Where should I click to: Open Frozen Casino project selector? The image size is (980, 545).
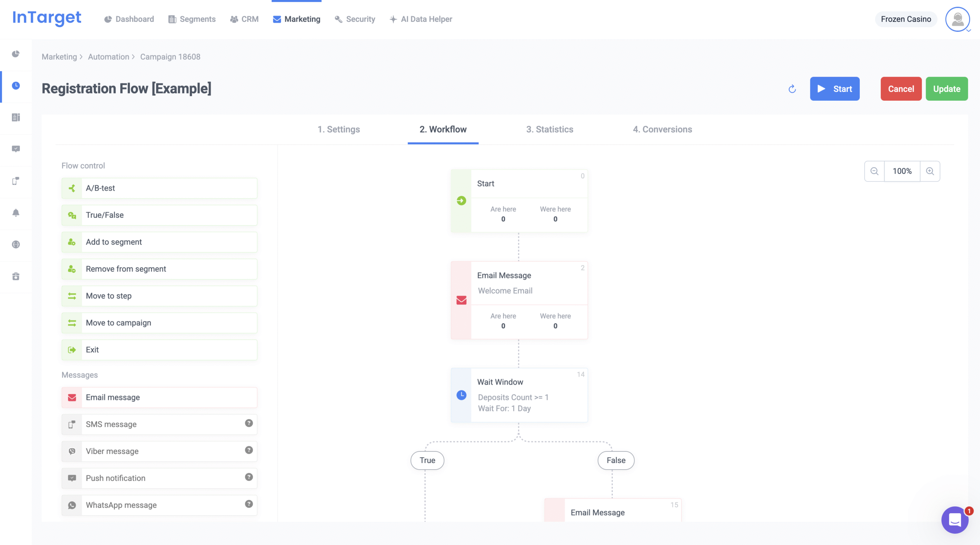906,19
